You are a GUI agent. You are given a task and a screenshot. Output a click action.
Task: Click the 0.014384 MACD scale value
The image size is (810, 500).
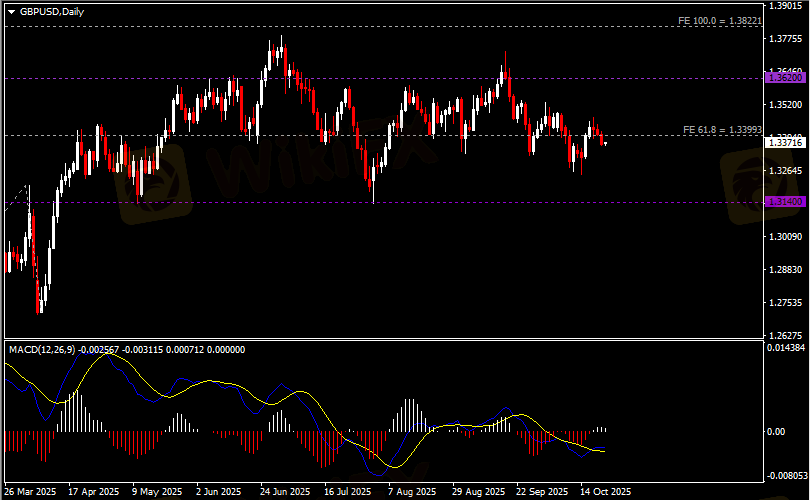[x=784, y=347]
